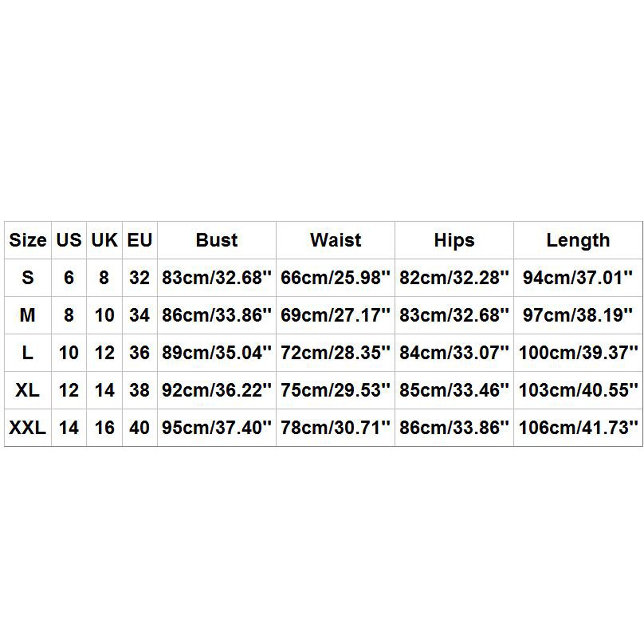644x644 pixels.
Task: Click the 95cm/37.40" bust cell
Action: pyautogui.click(x=217, y=428)
